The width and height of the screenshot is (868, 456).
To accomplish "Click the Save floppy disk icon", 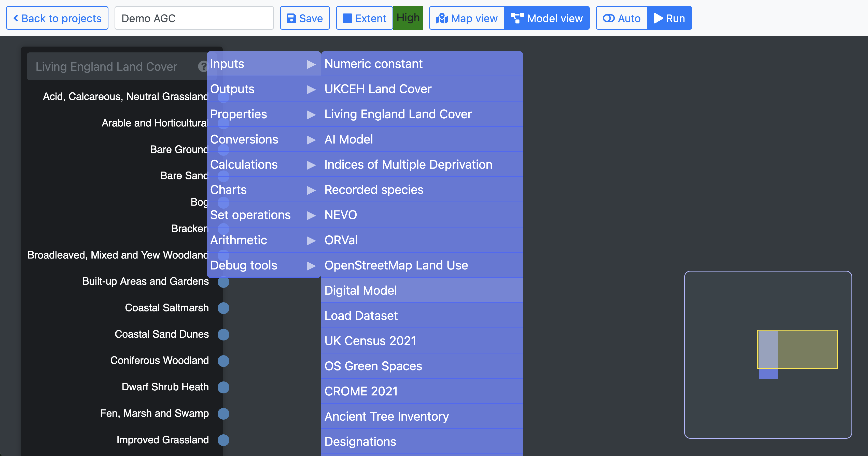I will [x=291, y=18].
